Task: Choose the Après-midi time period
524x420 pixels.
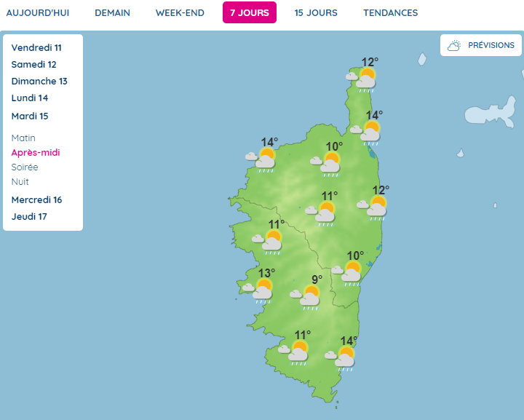Action: (x=36, y=153)
